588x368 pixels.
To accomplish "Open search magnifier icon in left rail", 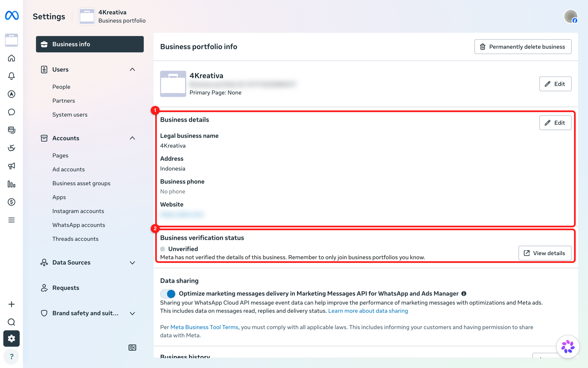I will (x=11, y=322).
